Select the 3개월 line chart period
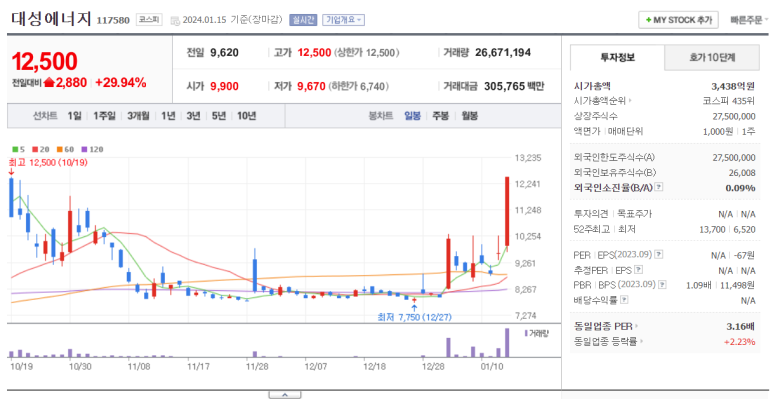The image size is (773, 399). (138, 116)
